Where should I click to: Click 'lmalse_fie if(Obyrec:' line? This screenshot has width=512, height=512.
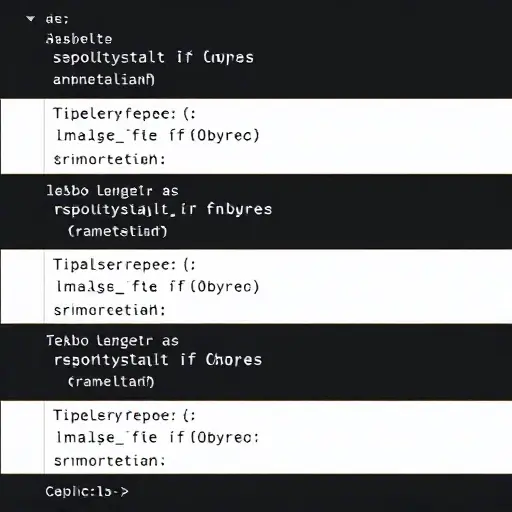point(158,437)
